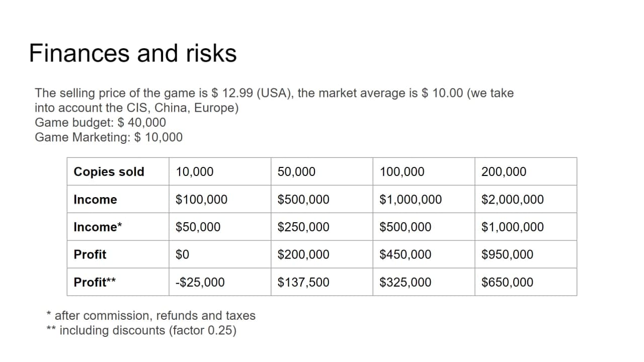Select the 200,000 copies sold cell
Screen dimensions: 644x362
[526, 171]
